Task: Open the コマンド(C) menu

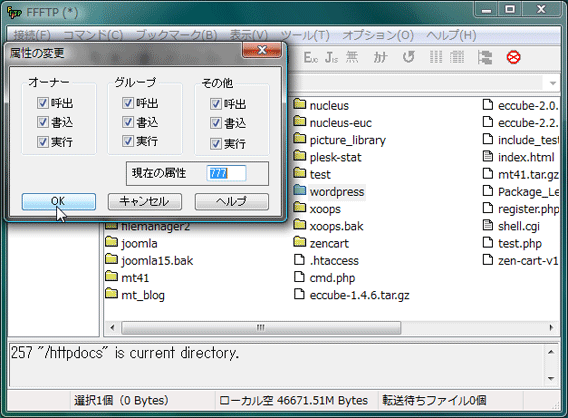Action: pyautogui.click(x=93, y=35)
